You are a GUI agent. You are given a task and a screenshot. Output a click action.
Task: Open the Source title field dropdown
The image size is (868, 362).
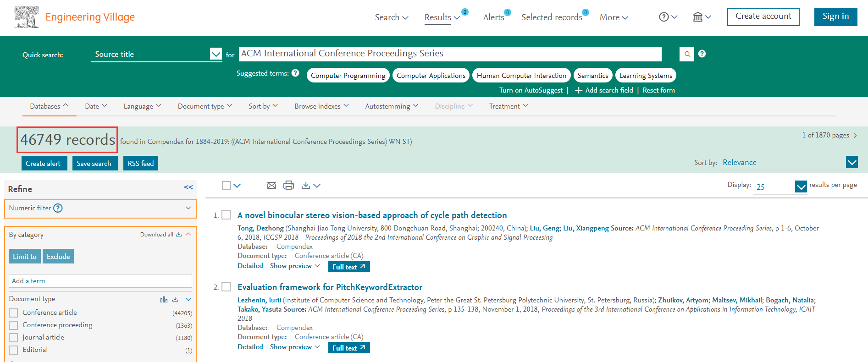coord(216,54)
